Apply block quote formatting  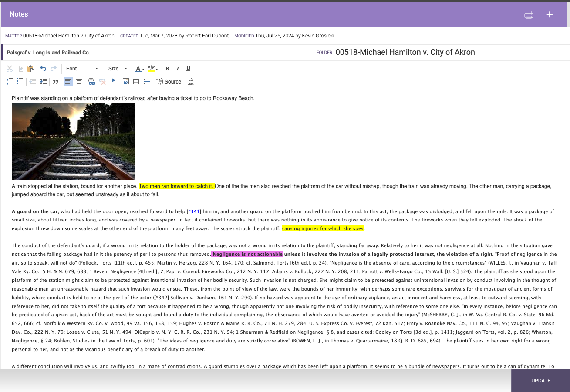(56, 81)
